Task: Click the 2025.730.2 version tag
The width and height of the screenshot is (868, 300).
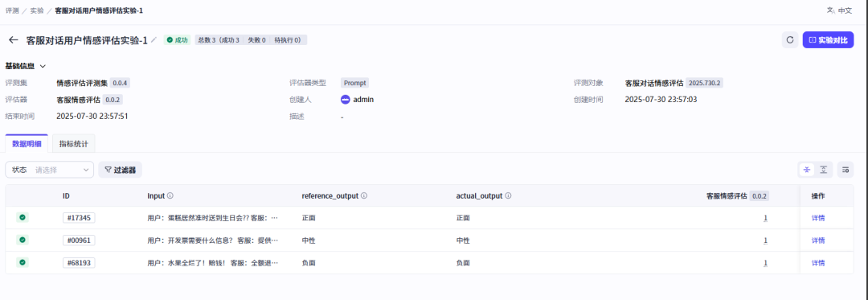Action: click(x=705, y=83)
